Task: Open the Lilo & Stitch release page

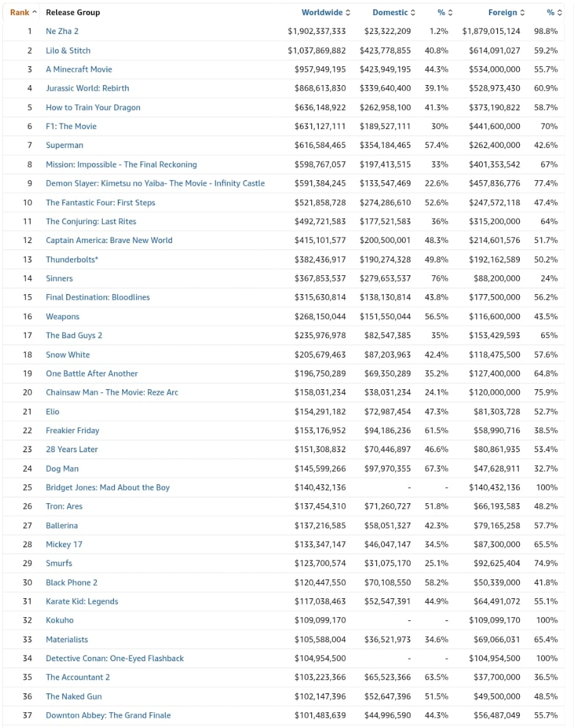Action: 68,50
